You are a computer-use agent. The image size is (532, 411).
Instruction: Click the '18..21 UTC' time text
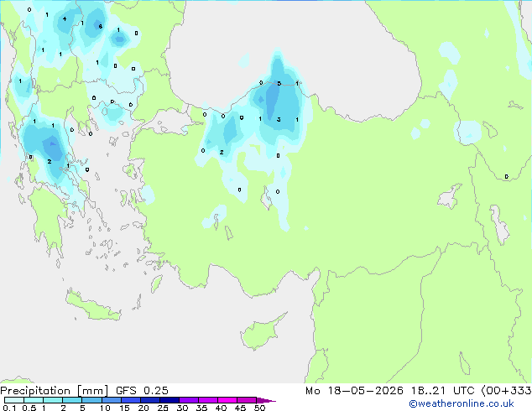point(442,391)
